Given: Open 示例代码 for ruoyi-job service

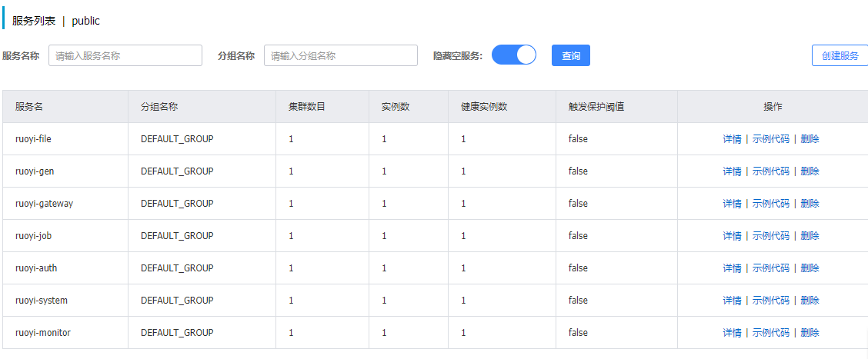Looking at the screenshot, I should tap(770, 236).
